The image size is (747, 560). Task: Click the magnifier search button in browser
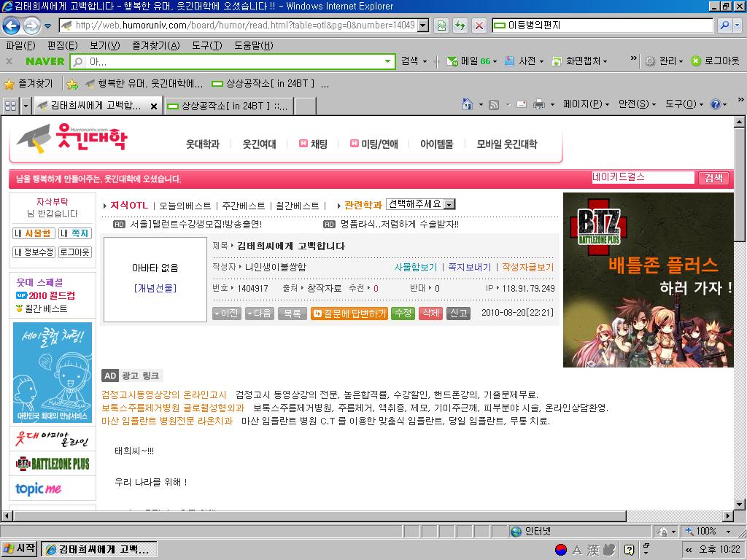[x=724, y=26]
